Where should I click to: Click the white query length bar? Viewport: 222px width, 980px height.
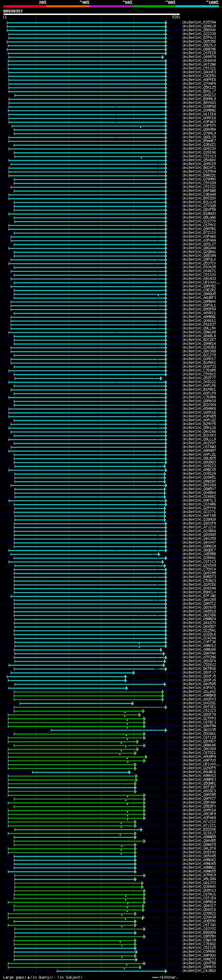pos(92,15)
